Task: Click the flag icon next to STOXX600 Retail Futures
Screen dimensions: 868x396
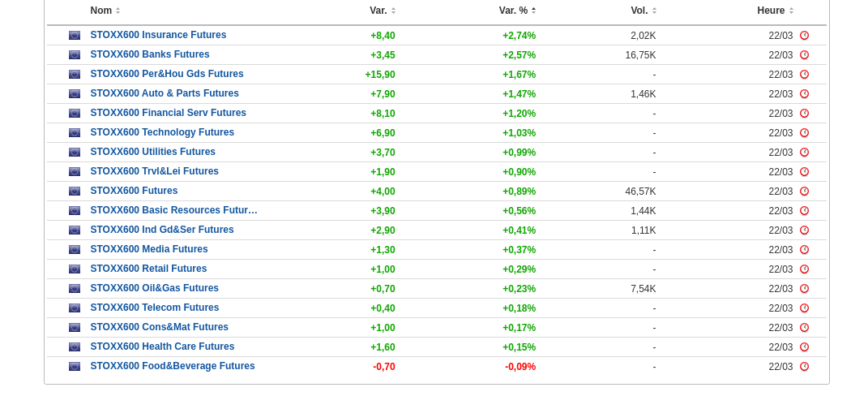Action: tap(75, 269)
